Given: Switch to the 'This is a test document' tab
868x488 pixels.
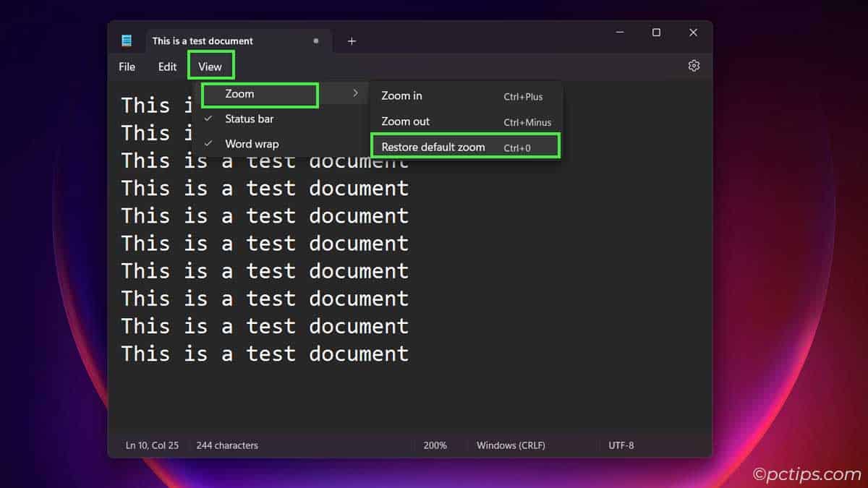Looking at the screenshot, I should coord(203,40).
